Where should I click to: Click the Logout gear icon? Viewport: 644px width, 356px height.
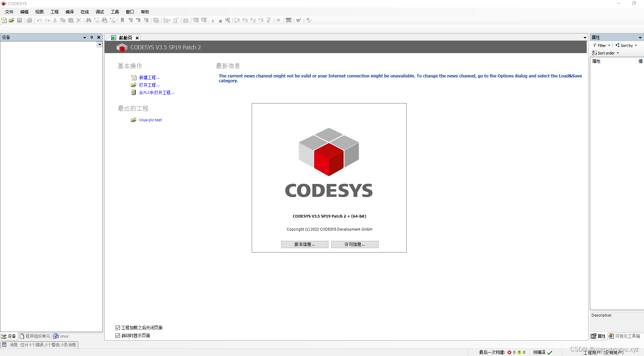click(204, 20)
